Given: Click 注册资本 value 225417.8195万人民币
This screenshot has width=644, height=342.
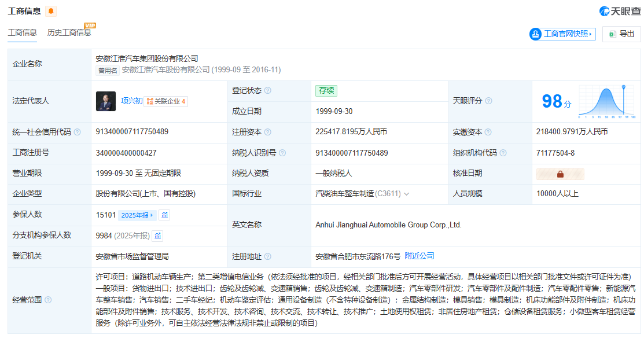Looking at the screenshot, I should 351,132.
